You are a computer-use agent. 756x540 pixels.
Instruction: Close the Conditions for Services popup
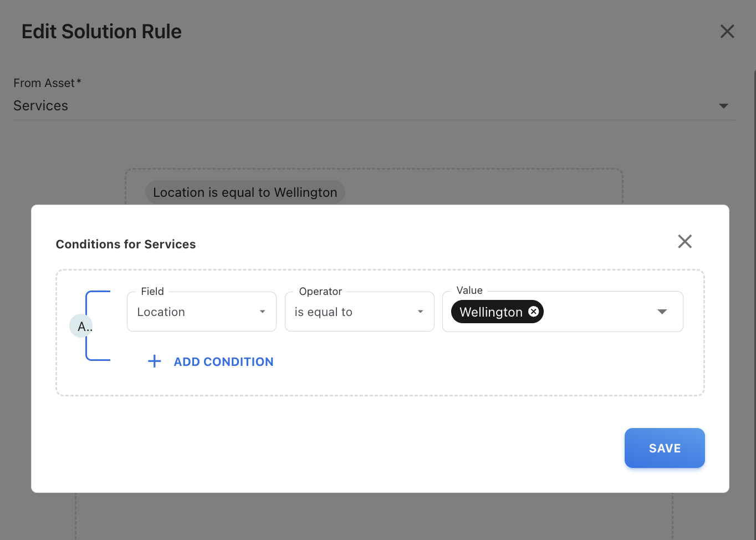(x=685, y=242)
